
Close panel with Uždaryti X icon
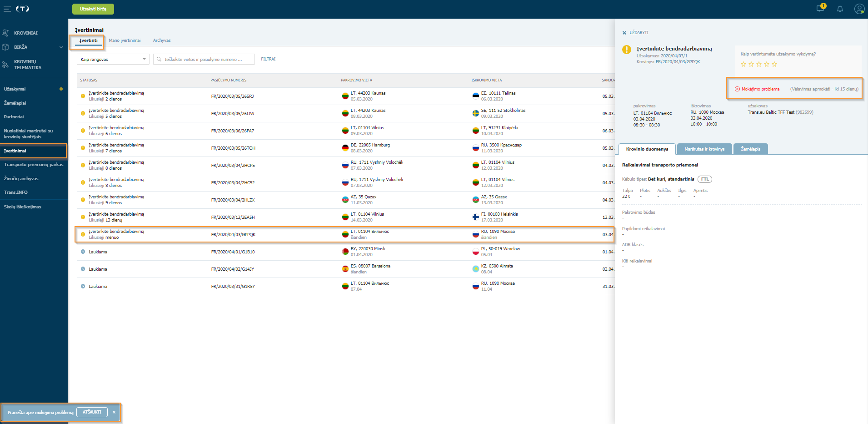(624, 33)
